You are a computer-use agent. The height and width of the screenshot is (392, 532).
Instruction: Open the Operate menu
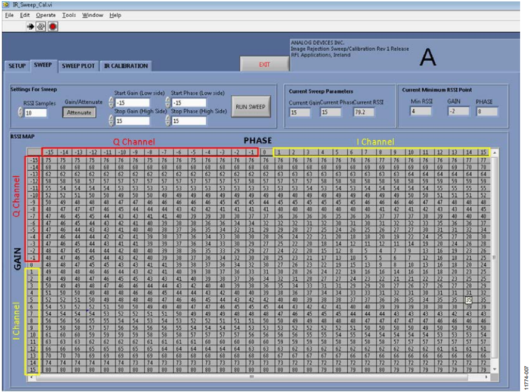46,15
